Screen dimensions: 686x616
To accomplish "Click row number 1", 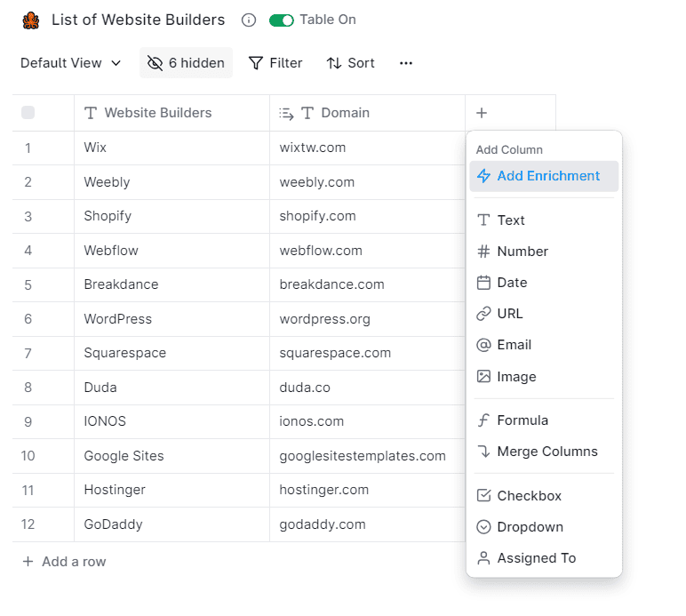I will tap(28, 148).
